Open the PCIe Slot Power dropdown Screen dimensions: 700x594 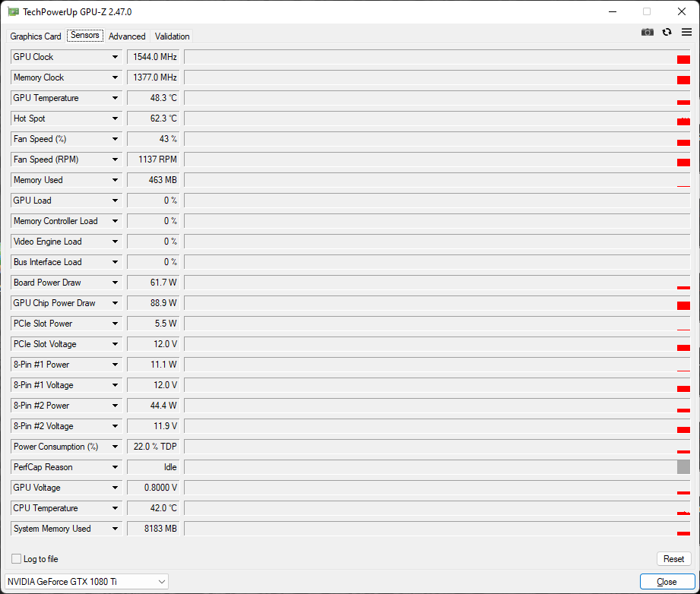tap(115, 324)
